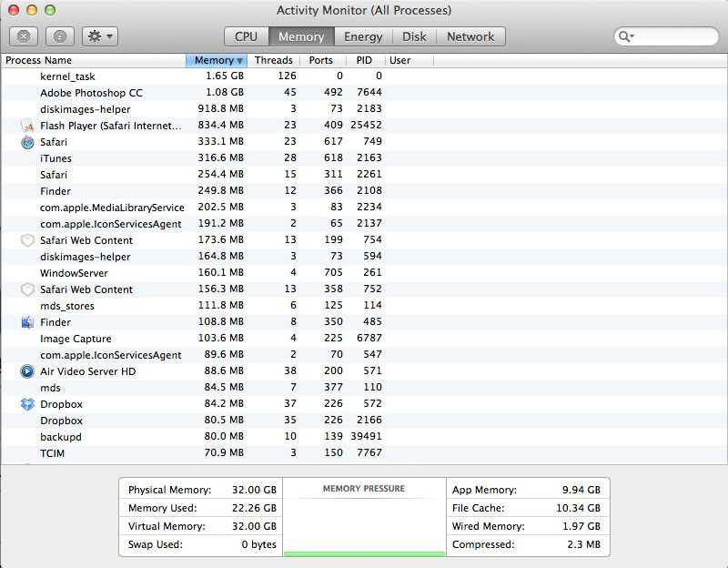Click PID 25452 in Flash Player row

[366, 125]
